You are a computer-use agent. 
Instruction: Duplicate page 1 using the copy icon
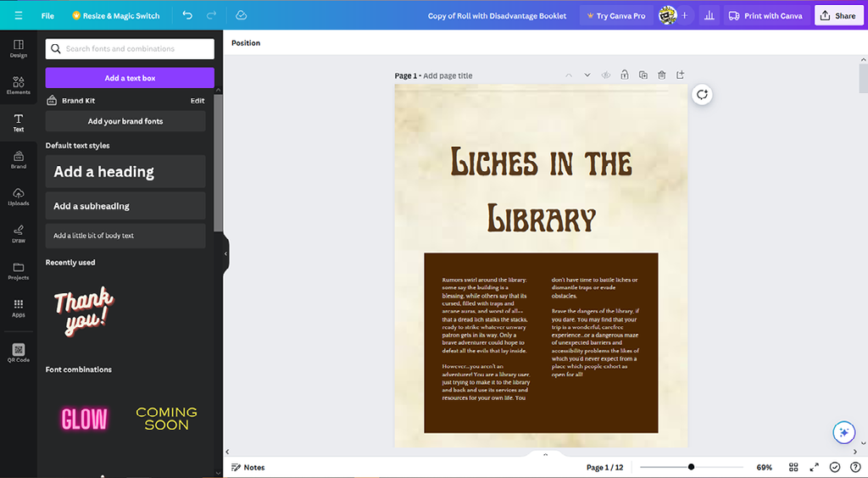643,75
